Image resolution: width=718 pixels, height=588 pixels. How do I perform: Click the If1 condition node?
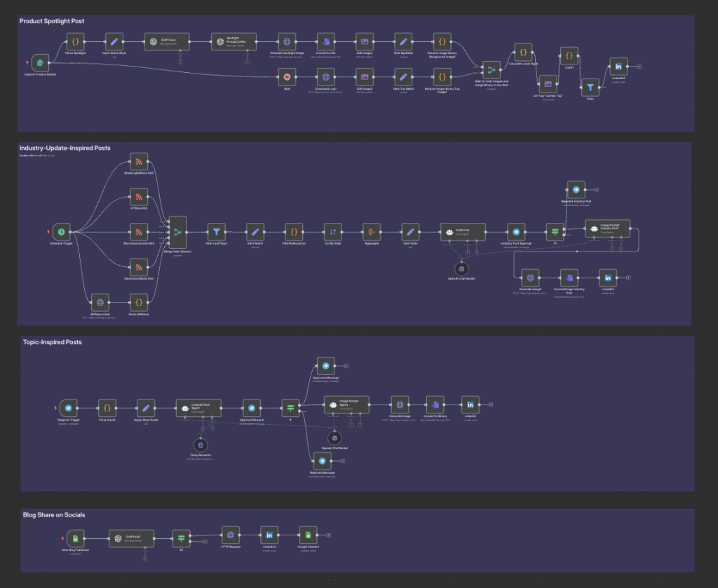(x=555, y=232)
